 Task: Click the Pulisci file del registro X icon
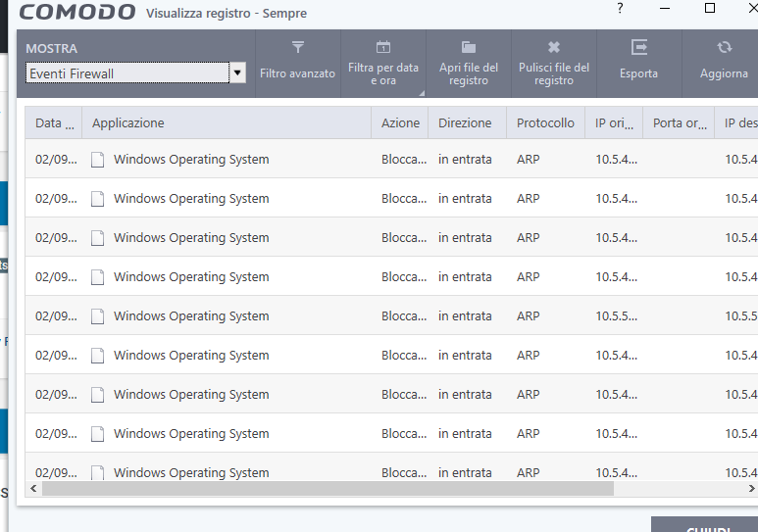[x=554, y=47]
